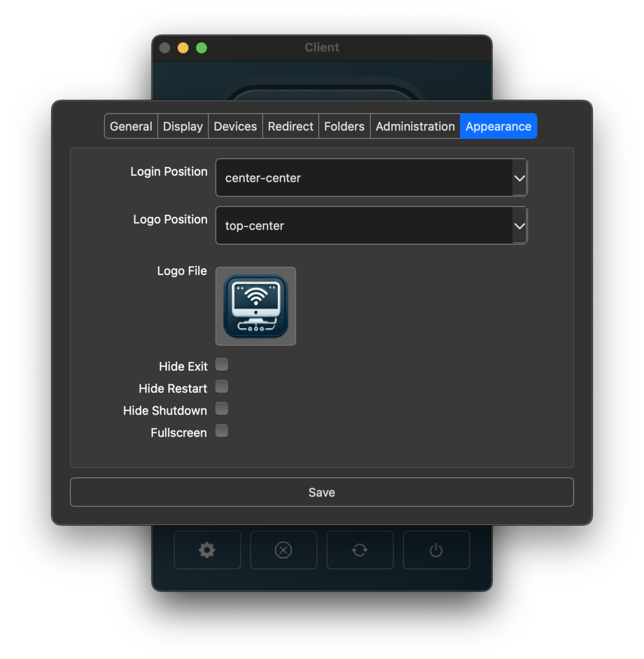644x659 pixels.
Task: Switch to the Administration tab
Action: [x=415, y=126]
